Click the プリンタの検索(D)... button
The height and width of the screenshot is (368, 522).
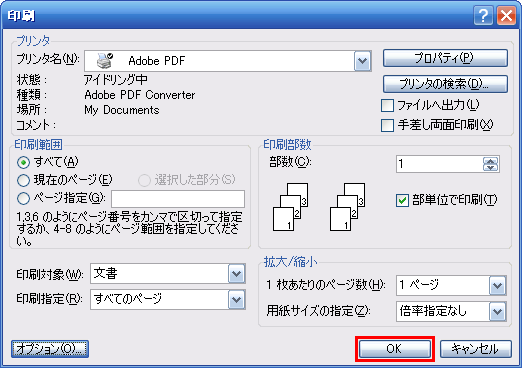(x=445, y=84)
